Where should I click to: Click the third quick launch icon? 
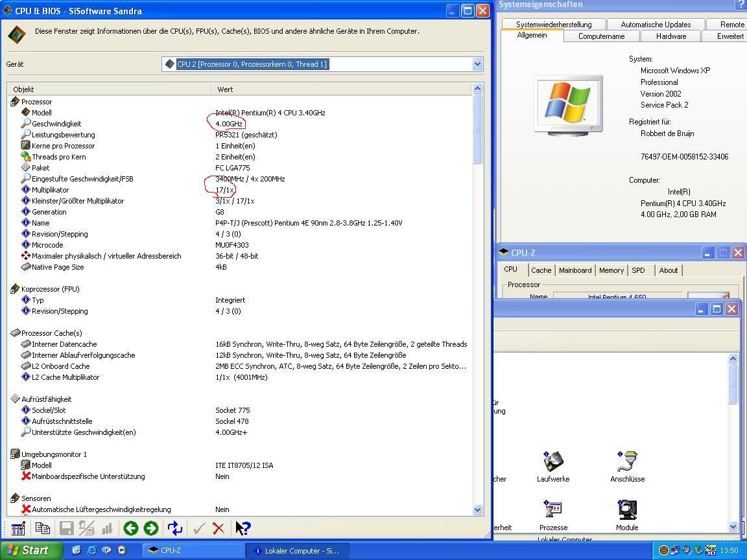(107, 550)
